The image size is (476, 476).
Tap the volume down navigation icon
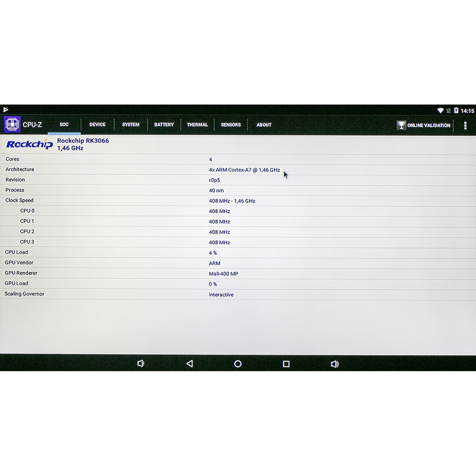(140, 364)
